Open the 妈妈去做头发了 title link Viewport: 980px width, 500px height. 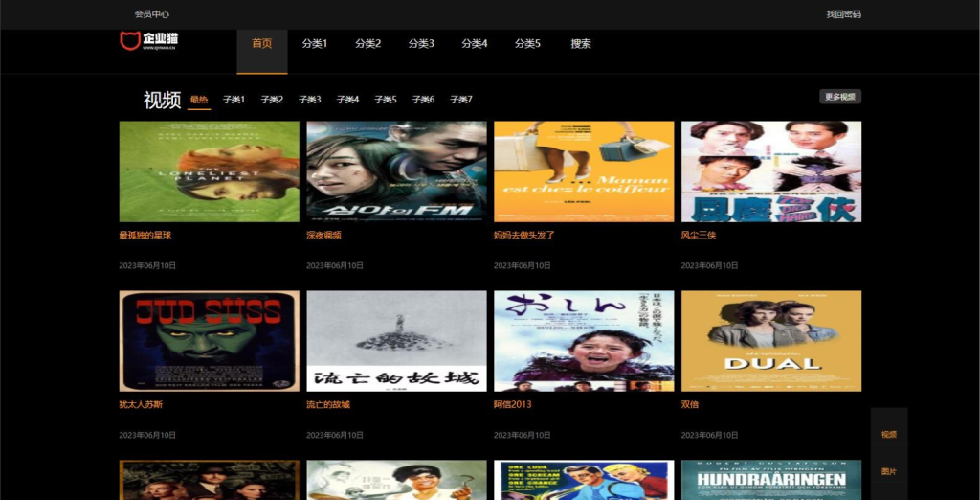pyautogui.click(x=523, y=235)
